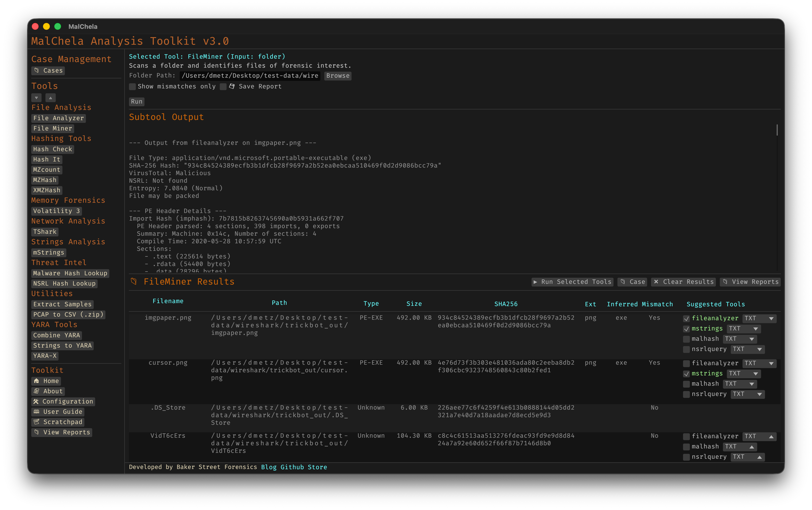
Task: Select Strings to YARA tool
Action: (62, 346)
